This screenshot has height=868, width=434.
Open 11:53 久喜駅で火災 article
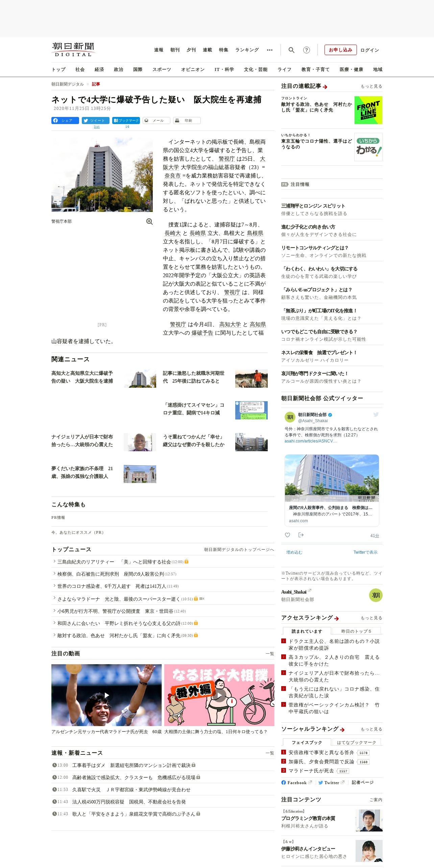[x=131, y=790]
